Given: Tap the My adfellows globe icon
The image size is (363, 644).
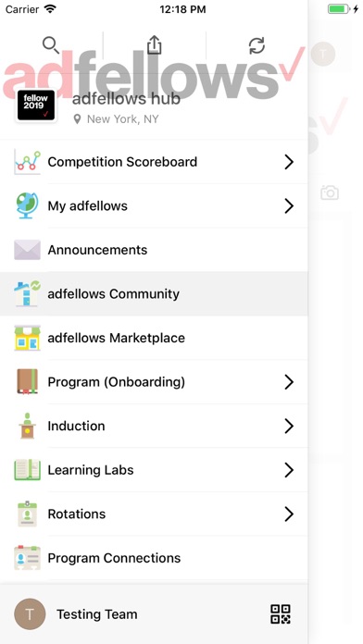Looking at the screenshot, I should click(x=28, y=205).
